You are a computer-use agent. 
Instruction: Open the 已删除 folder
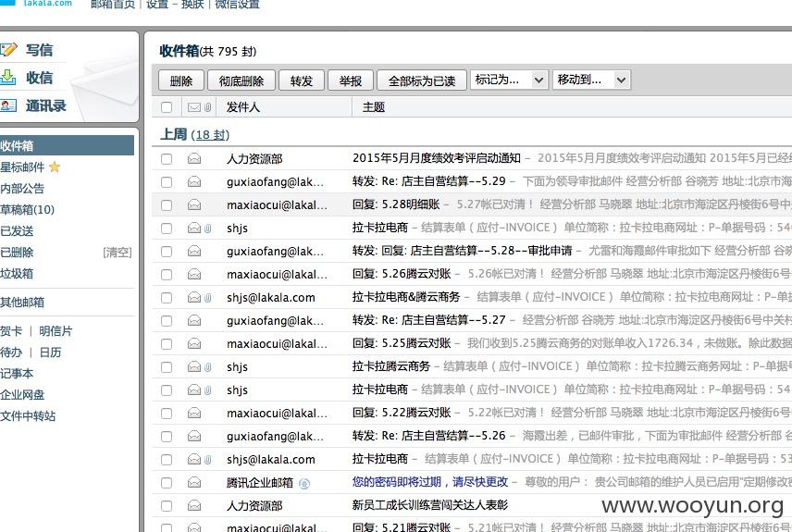pyautogui.click(x=17, y=252)
